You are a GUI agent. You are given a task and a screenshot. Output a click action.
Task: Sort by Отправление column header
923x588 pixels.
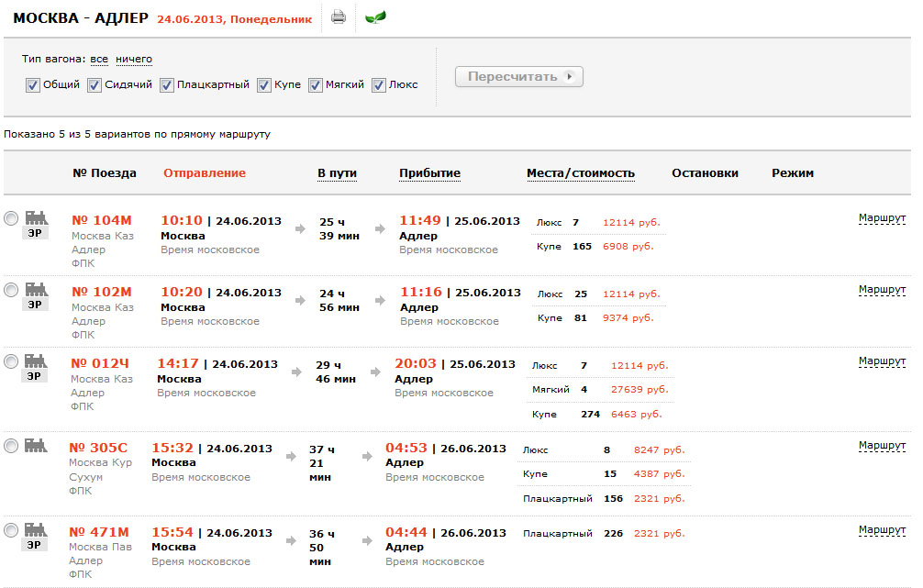205,173
